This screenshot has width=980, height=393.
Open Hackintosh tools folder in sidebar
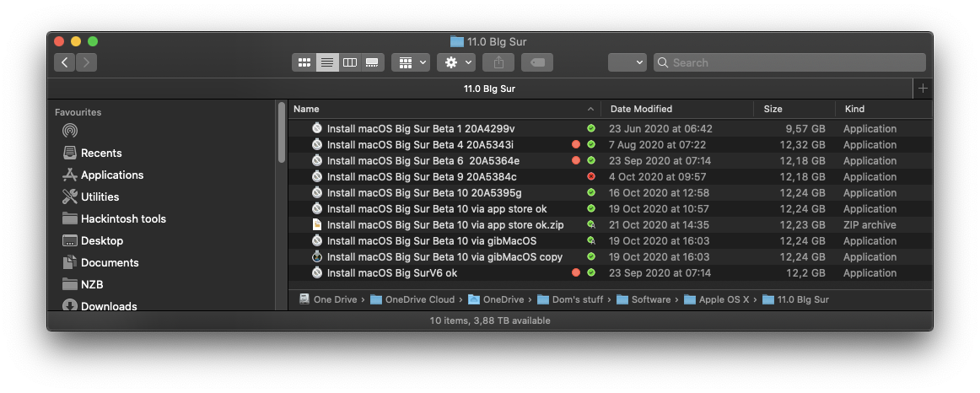coord(115,218)
